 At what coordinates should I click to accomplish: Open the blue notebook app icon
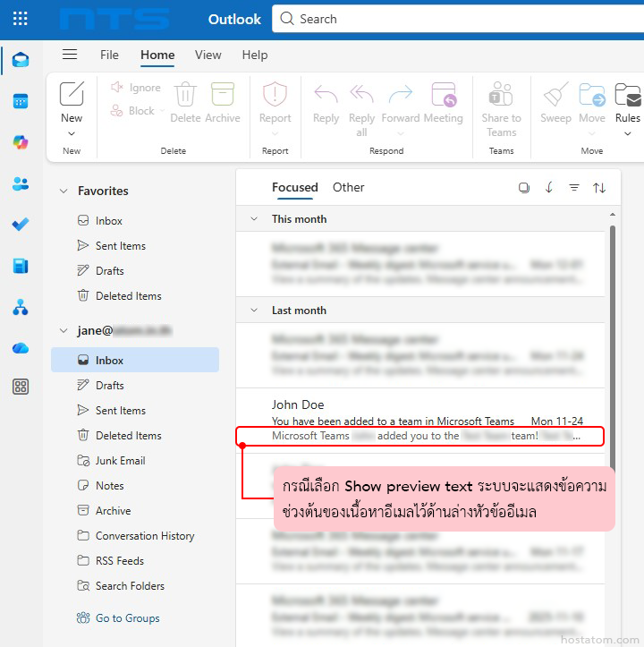pyautogui.click(x=21, y=266)
